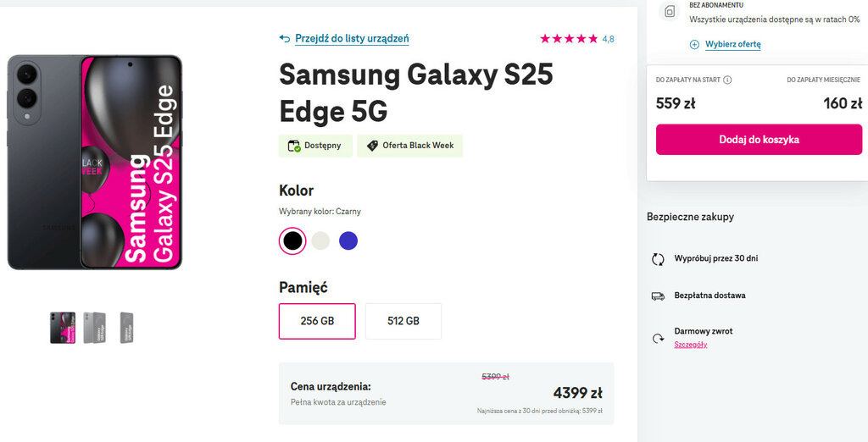868x442 pixels.
Task: Select the 512 GB memory option
Action: [x=403, y=321]
